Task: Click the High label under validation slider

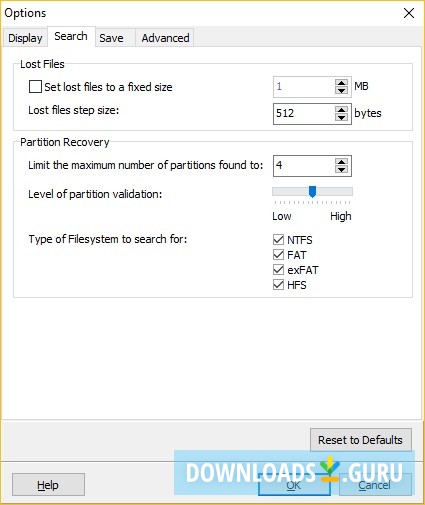Action: point(341,216)
